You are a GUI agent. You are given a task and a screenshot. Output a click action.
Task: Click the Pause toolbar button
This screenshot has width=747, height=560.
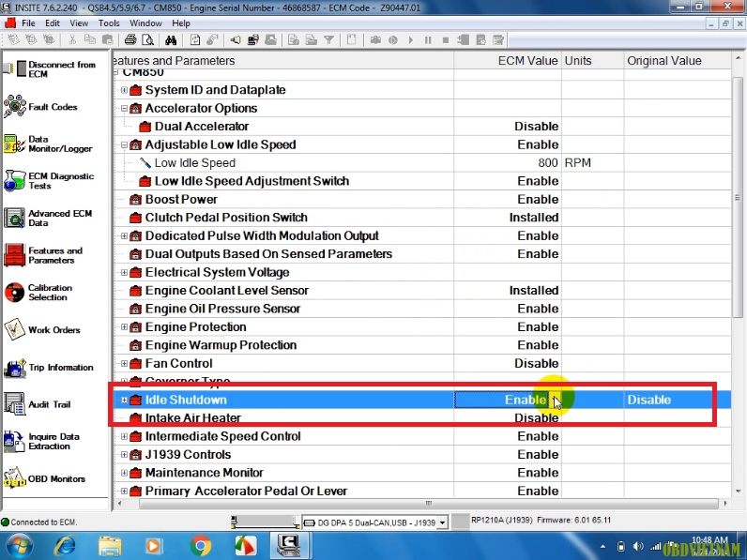428,40
